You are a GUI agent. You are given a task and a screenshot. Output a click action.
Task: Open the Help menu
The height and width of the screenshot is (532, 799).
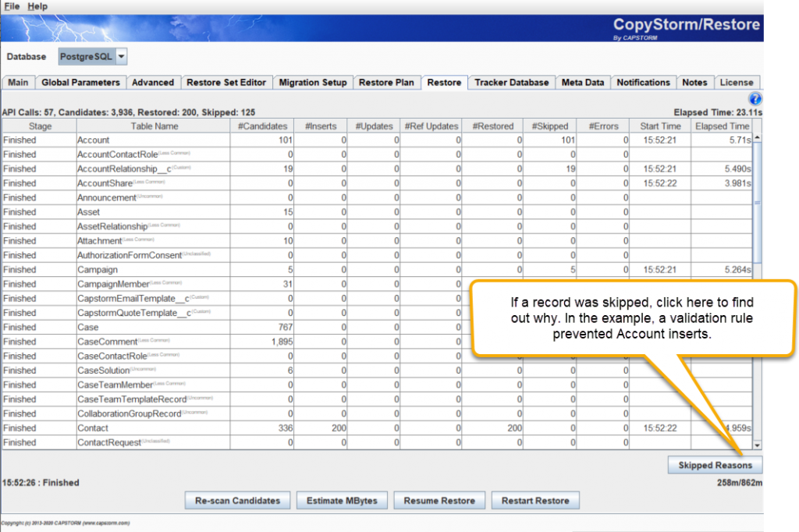coord(37,6)
